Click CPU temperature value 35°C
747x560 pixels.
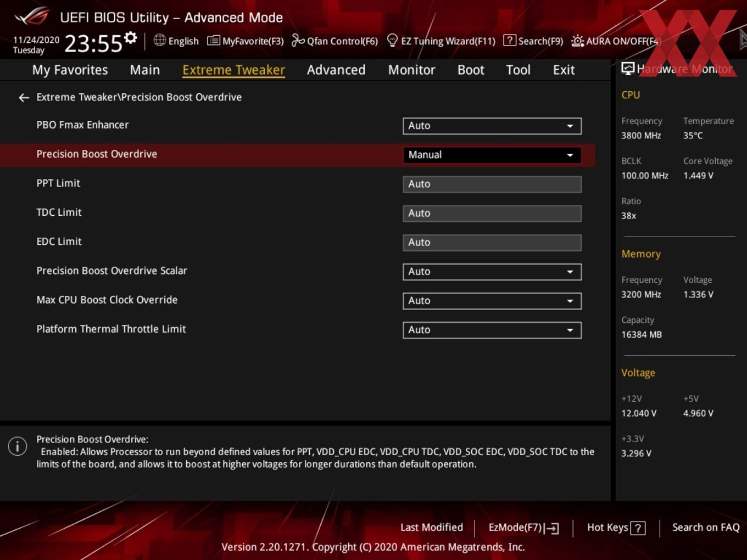pos(693,136)
